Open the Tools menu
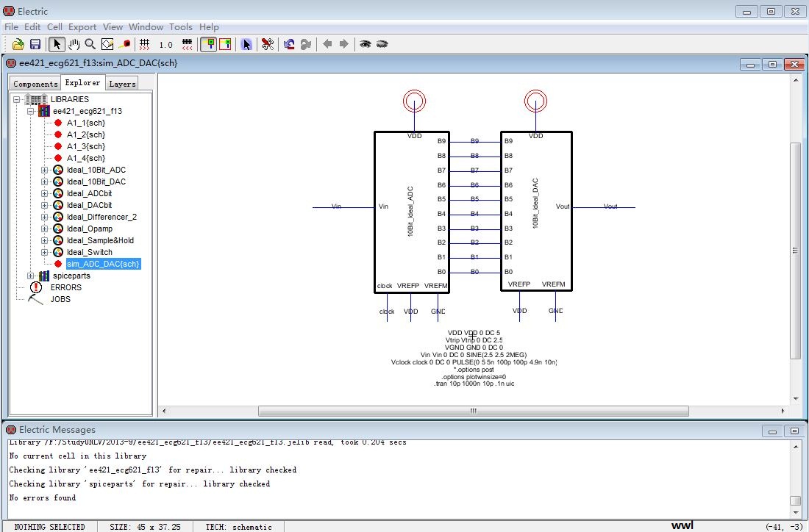 180,27
